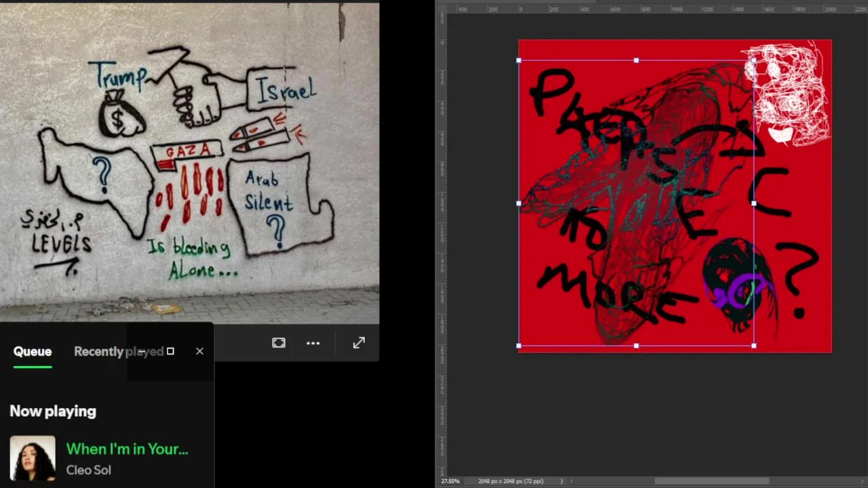Click the Cleo Sol album cover thumbnail

pyautogui.click(x=33, y=458)
